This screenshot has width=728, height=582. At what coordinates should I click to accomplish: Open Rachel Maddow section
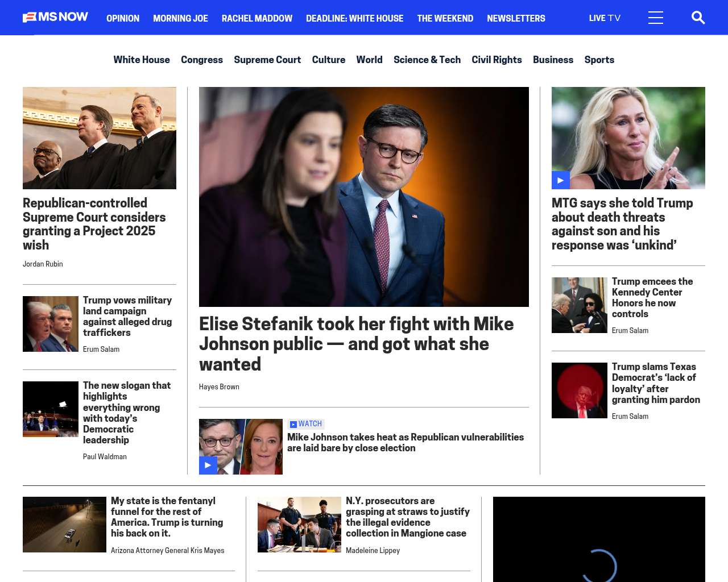257,18
